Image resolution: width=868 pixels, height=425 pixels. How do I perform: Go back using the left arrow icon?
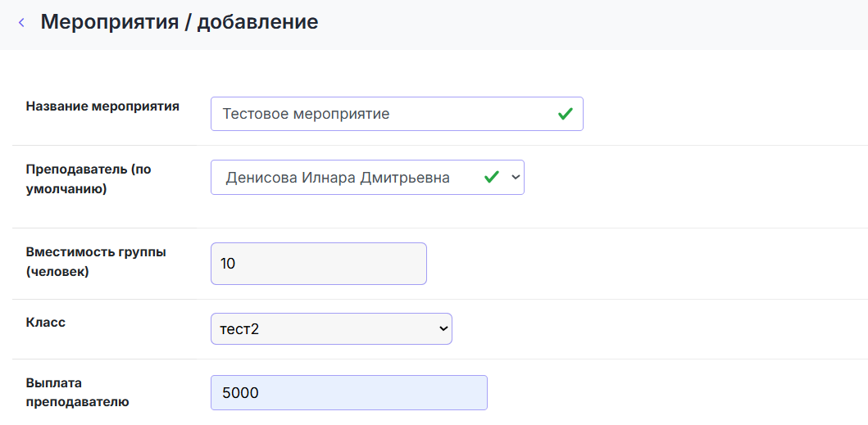pyautogui.click(x=21, y=23)
